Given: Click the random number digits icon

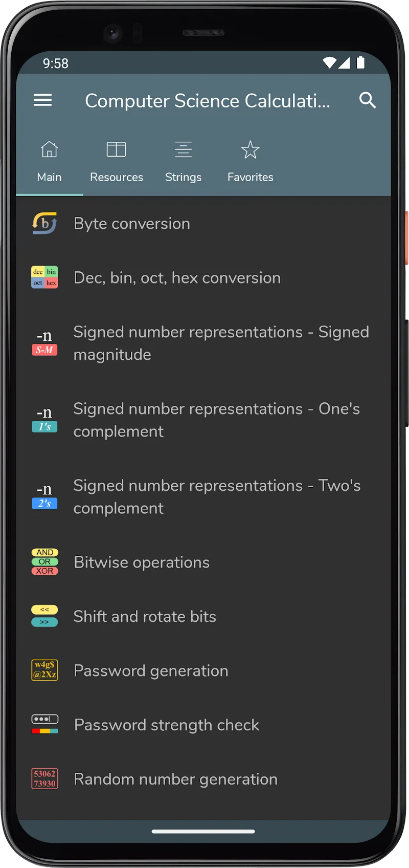Looking at the screenshot, I should tap(44, 779).
